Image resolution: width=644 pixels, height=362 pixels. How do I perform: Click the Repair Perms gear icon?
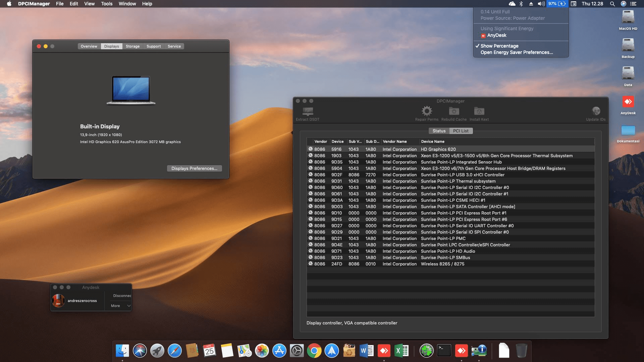(427, 111)
